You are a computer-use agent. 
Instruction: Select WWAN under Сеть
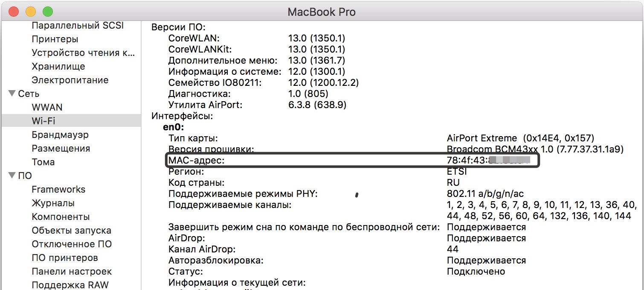click(47, 107)
